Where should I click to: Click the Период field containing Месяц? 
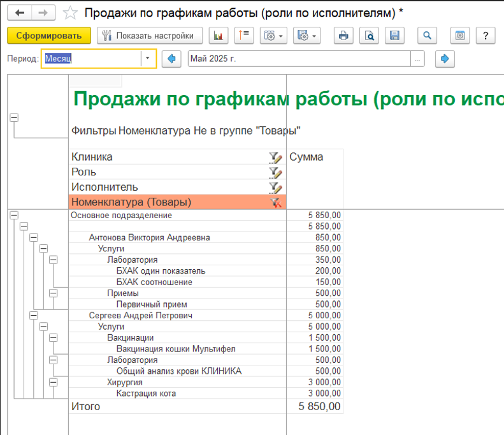click(92, 59)
